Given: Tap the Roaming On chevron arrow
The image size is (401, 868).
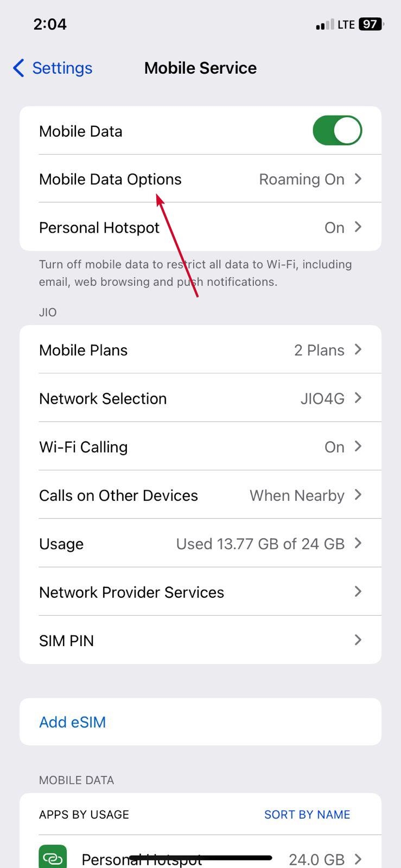Looking at the screenshot, I should point(358,179).
